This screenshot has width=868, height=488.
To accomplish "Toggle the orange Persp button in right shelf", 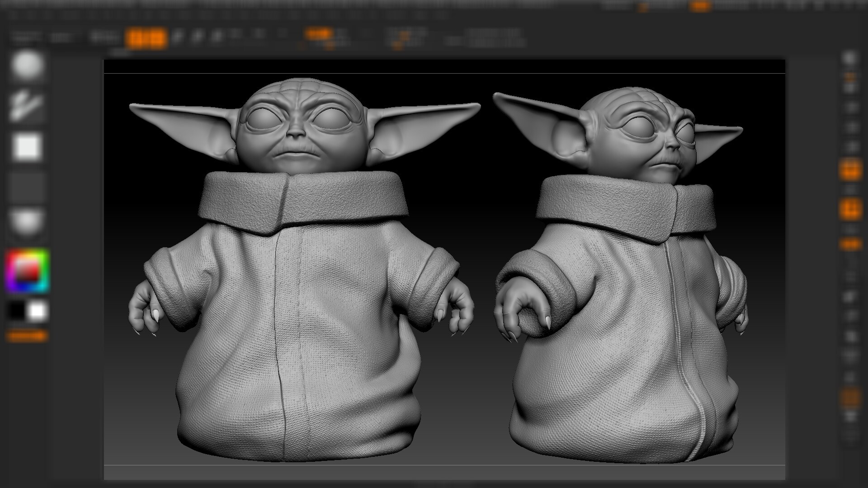I will (x=850, y=170).
